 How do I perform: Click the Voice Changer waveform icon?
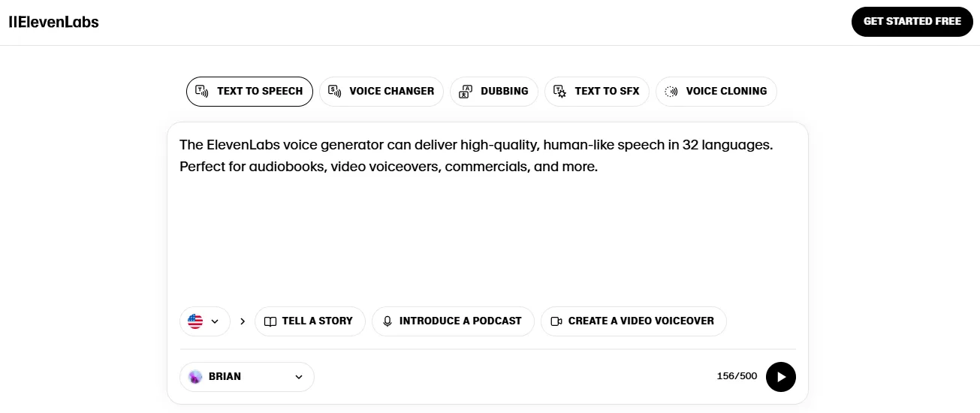coord(335,91)
